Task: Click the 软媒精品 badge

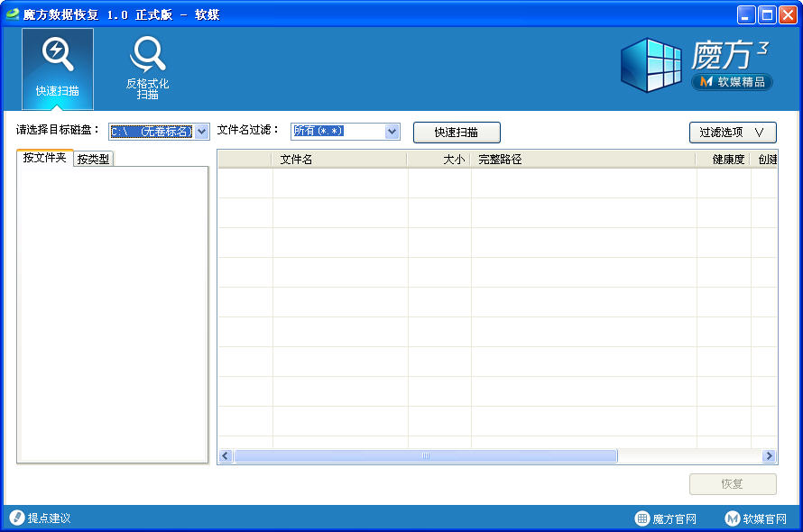Action: 732,82
